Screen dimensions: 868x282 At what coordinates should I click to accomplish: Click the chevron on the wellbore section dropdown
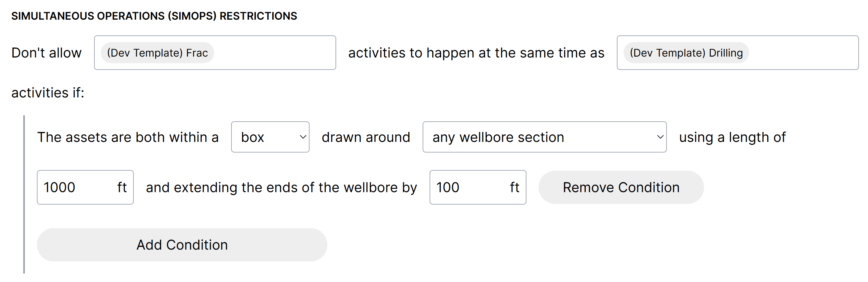(x=660, y=137)
